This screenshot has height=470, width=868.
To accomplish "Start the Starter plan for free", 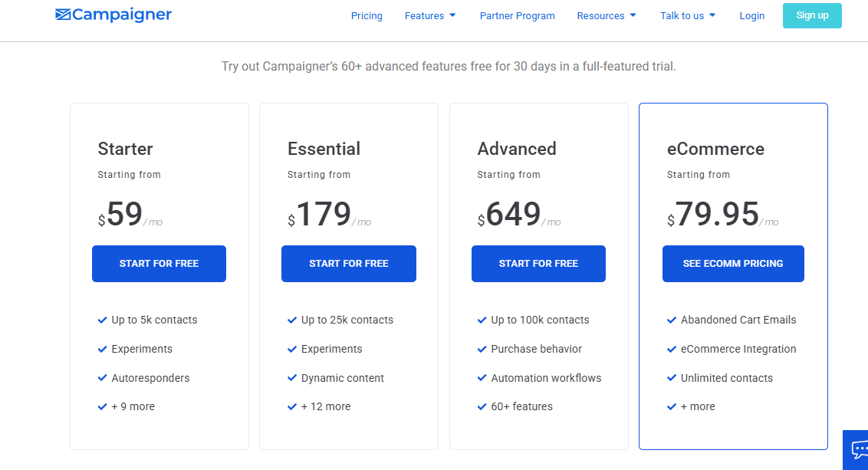I will point(159,264).
